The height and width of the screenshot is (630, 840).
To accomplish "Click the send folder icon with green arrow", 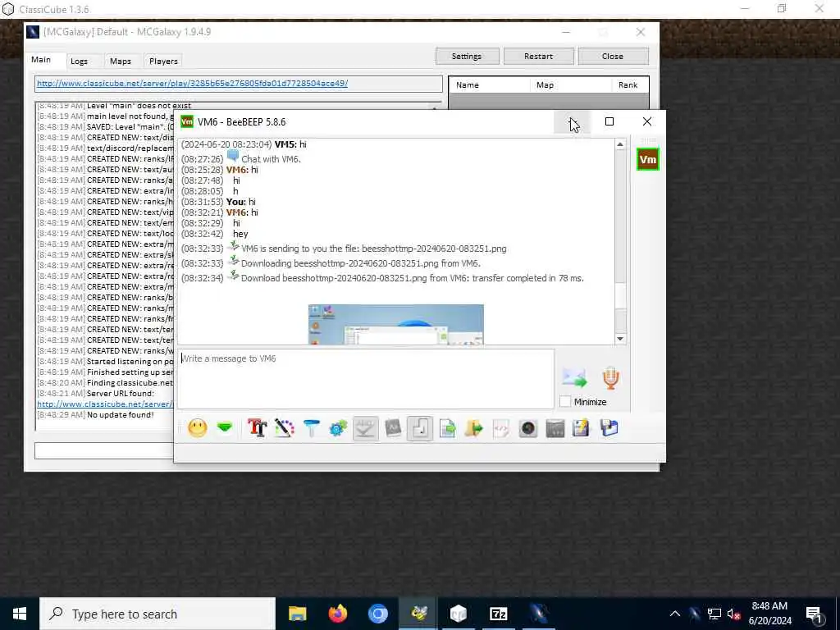I will pyautogui.click(x=474, y=428).
